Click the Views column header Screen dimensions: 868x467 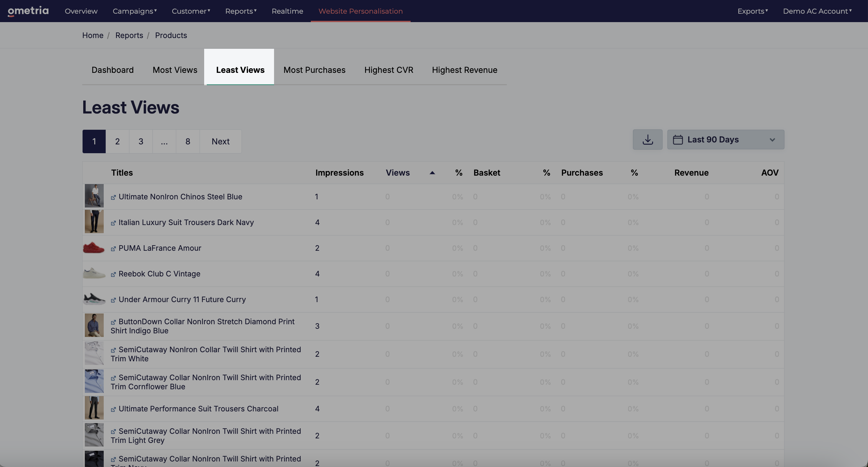click(398, 173)
